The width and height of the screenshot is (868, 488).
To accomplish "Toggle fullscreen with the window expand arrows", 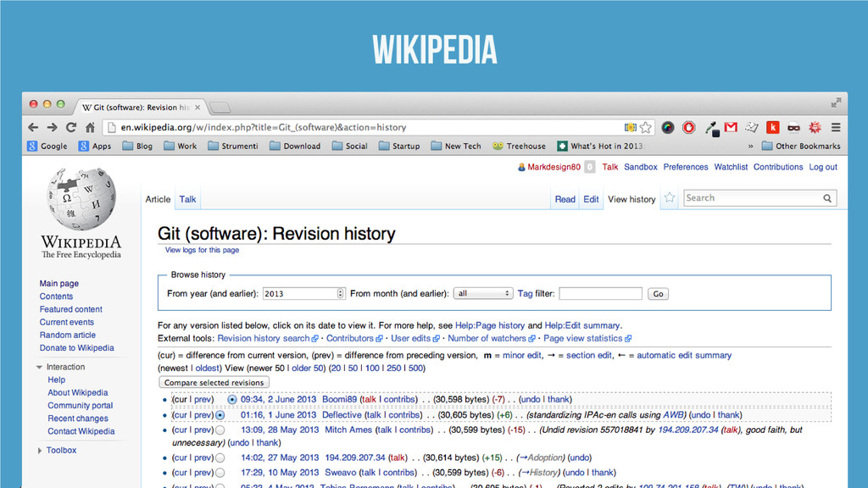I will 836,103.
